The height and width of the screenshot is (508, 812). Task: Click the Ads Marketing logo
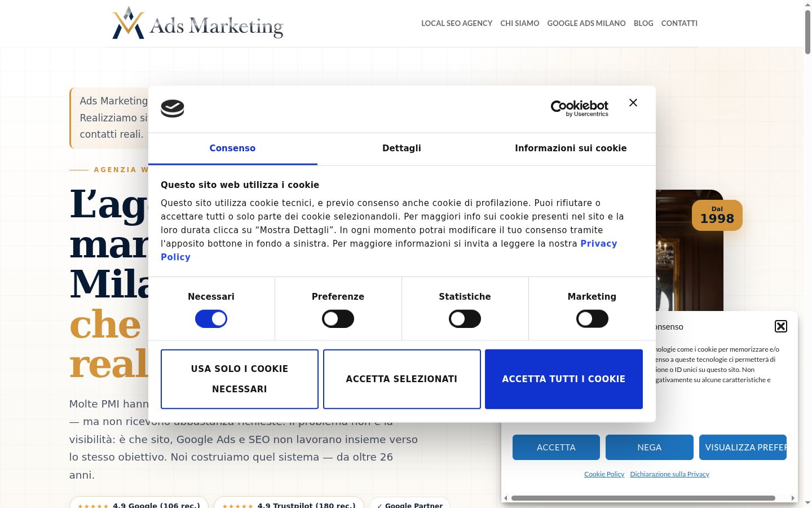click(198, 23)
